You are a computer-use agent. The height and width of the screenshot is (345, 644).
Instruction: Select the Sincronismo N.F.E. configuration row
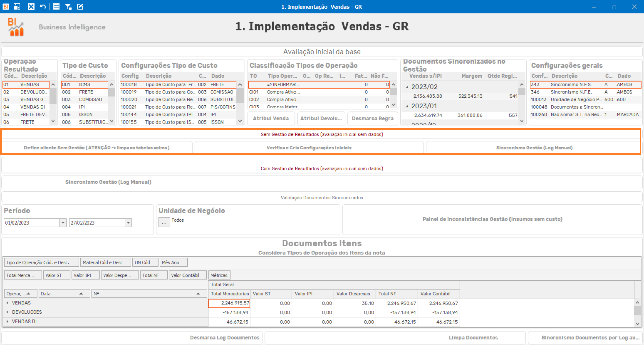[586, 92]
